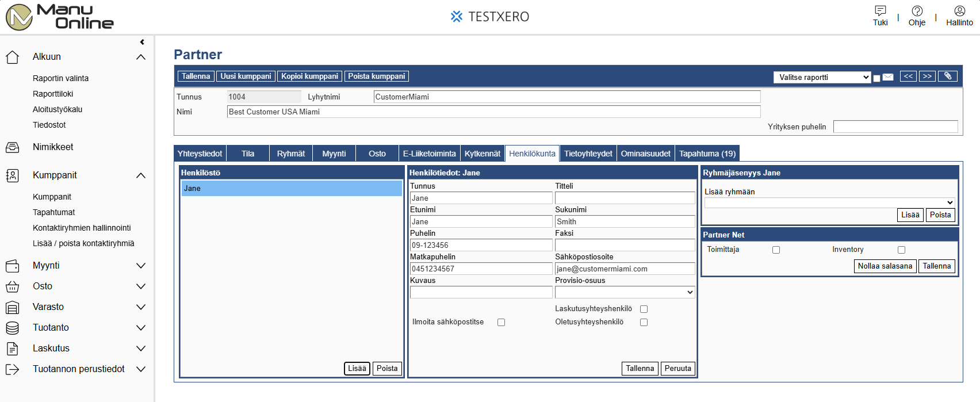Collapse the Alkuun section chevron
The image size is (980, 402).
[141, 57]
